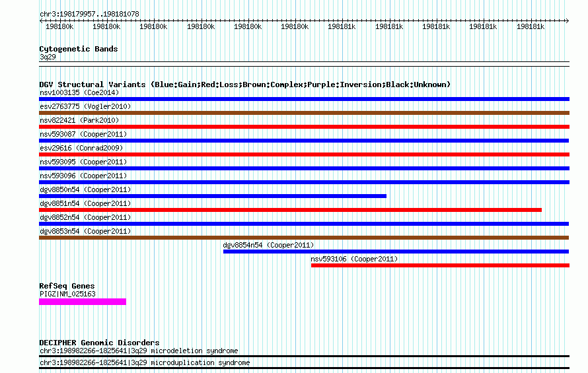Image resolution: width=588 pixels, height=373 pixels.
Task: Click the red nsv822421 loss bar
Action: point(304,127)
